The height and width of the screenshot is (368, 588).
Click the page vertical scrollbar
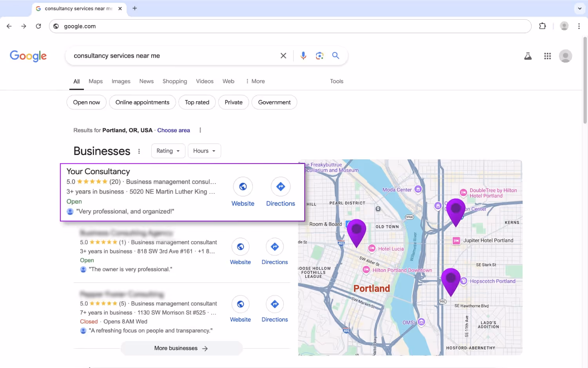point(585,80)
